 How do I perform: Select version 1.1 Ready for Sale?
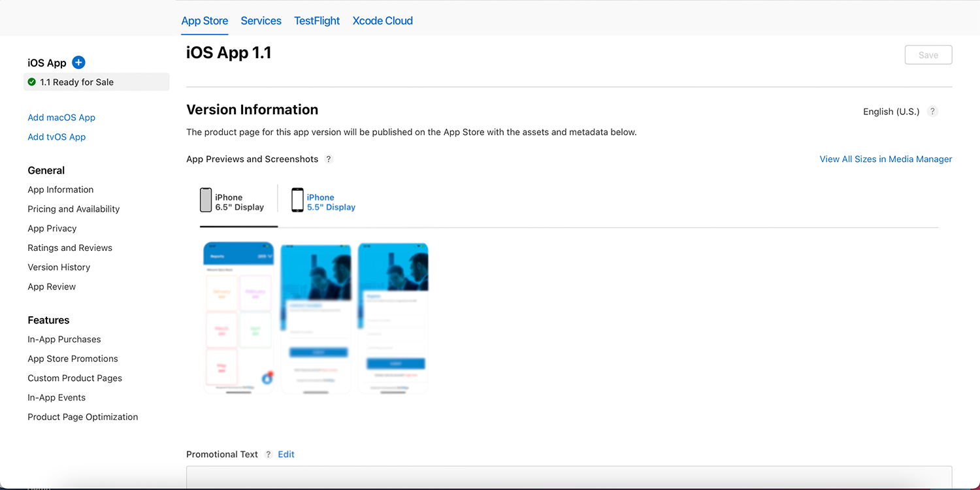74,82
